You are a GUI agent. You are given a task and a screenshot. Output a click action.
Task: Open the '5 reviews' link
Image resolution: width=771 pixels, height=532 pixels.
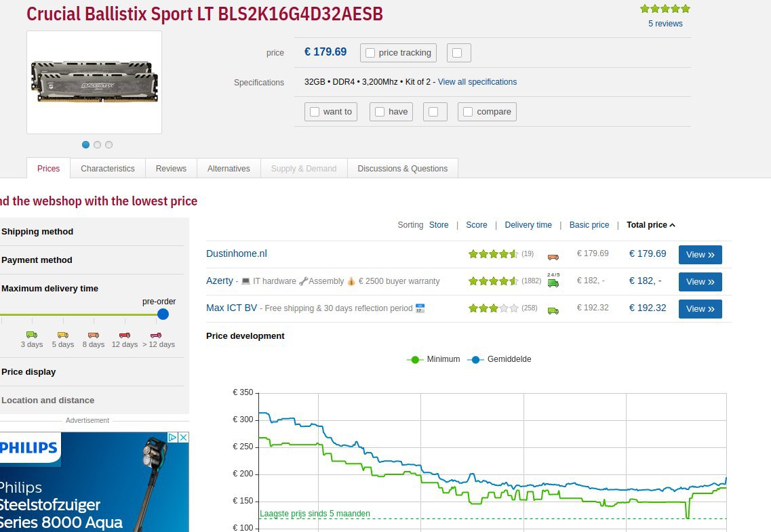(x=665, y=24)
